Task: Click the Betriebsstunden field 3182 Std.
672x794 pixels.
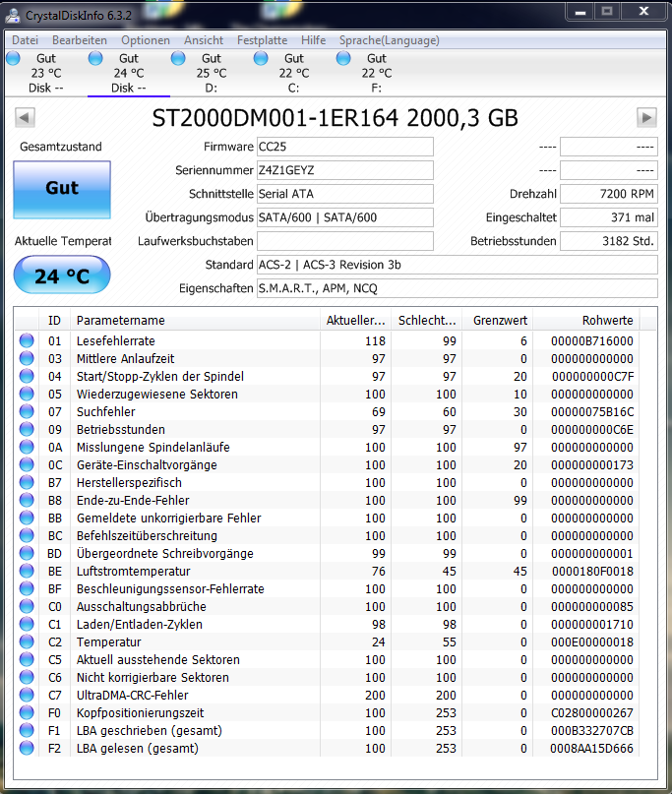Action: tap(609, 241)
